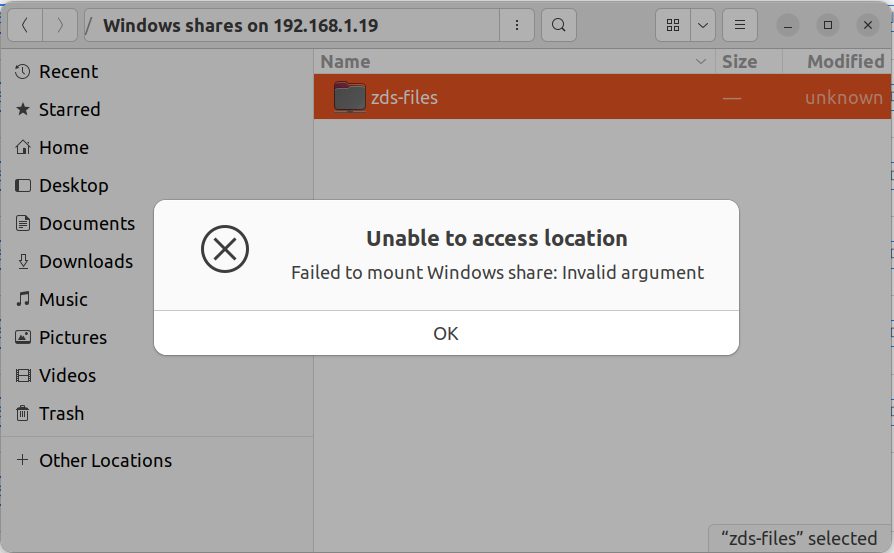Click OK in the error dialog
The height and width of the screenshot is (553, 894).
click(446, 334)
